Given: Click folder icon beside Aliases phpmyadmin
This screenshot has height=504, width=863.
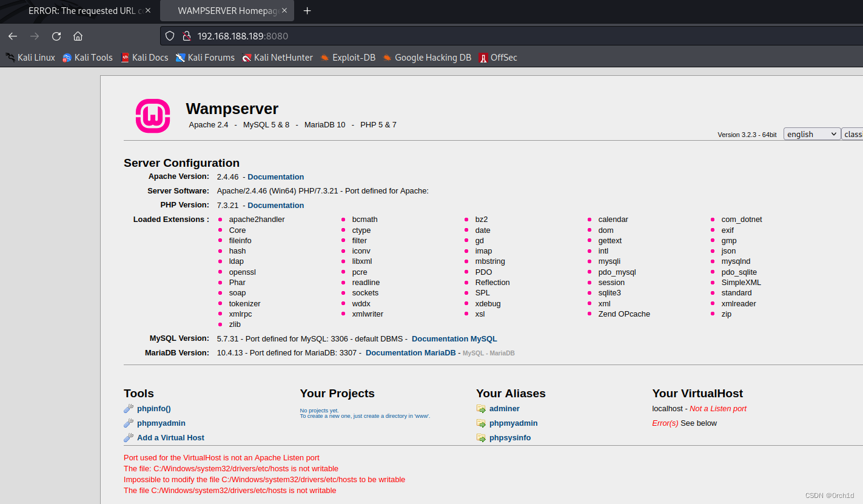Looking at the screenshot, I should coord(481,423).
